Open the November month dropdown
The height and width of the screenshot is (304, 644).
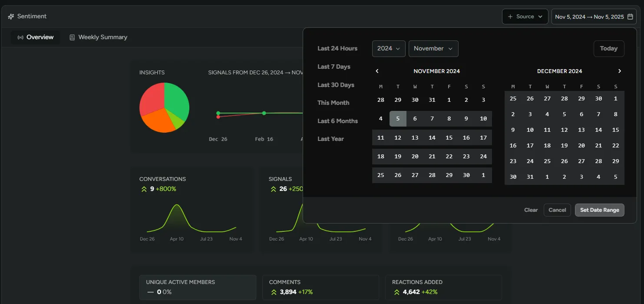[433, 49]
